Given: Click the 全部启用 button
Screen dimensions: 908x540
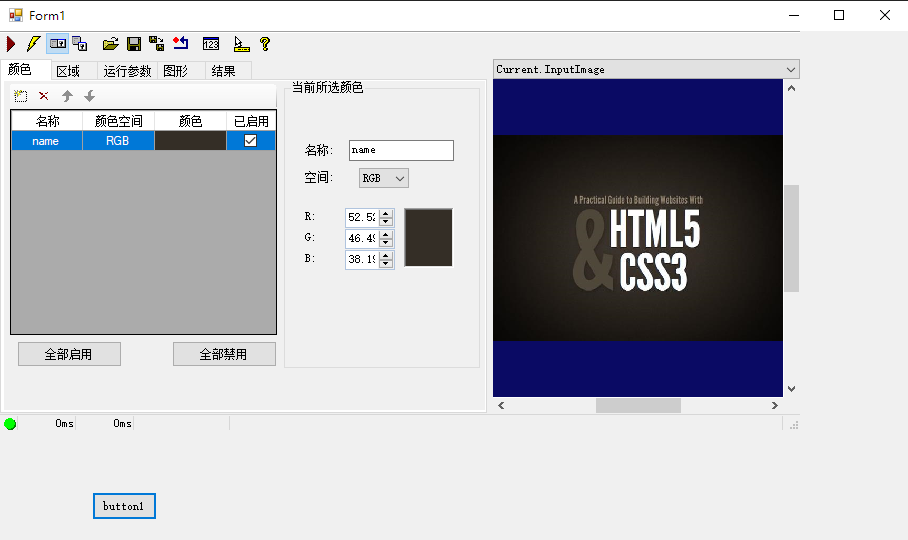Looking at the screenshot, I should [x=69, y=354].
